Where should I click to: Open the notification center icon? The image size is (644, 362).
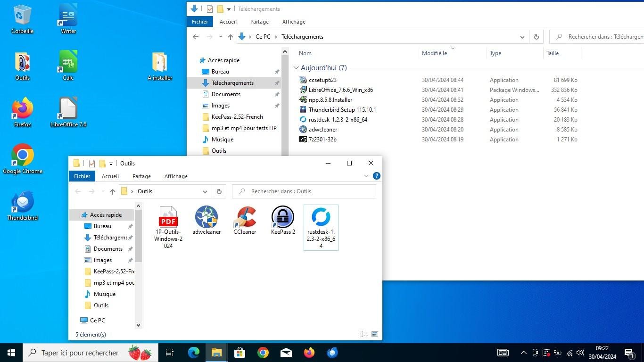(x=628, y=353)
